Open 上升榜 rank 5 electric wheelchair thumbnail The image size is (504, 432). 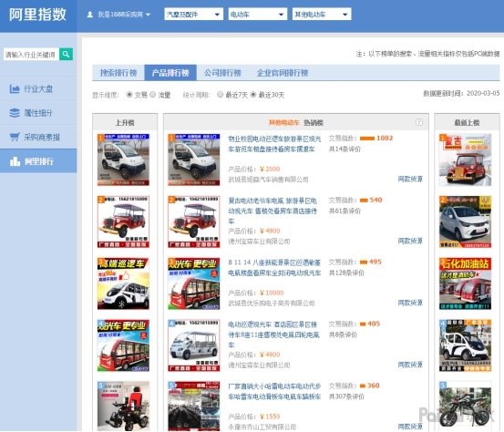click(x=123, y=406)
